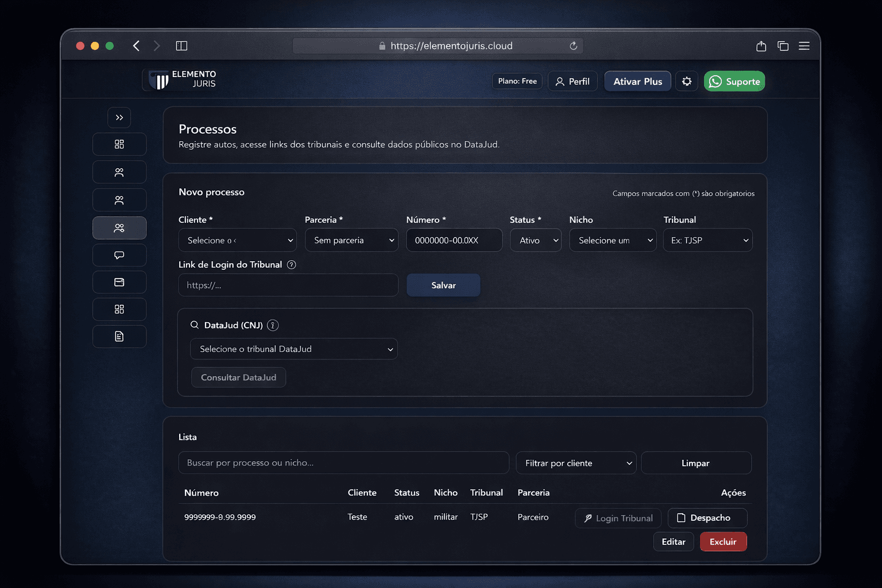Open the Cliente dropdown

click(x=237, y=240)
